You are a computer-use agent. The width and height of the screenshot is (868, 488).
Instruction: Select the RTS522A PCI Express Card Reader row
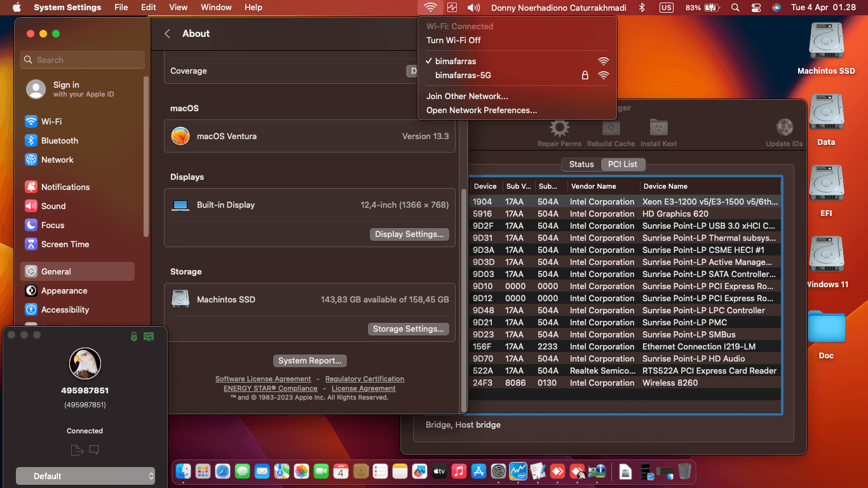point(625,370)
